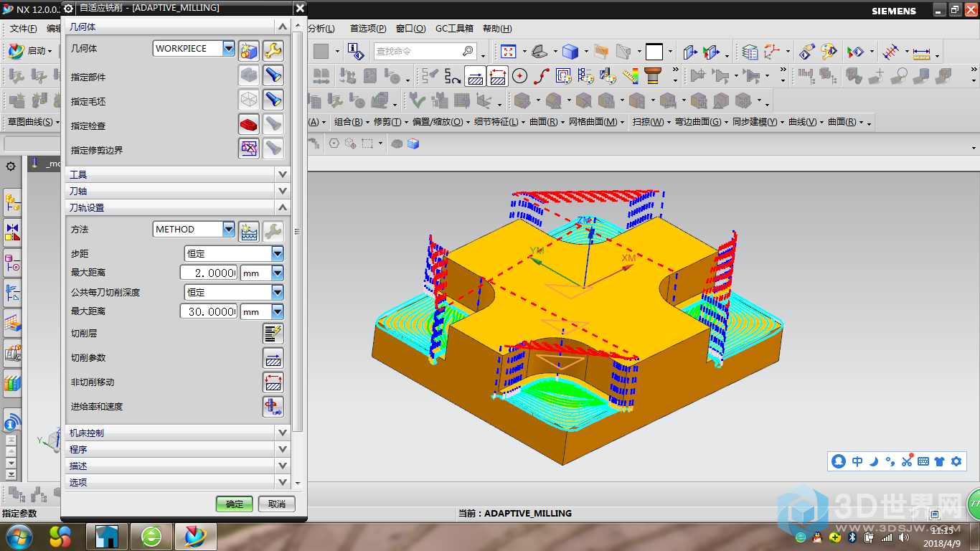
Task: Select check geometry icon for 指定检查
Action: point(249,124)
